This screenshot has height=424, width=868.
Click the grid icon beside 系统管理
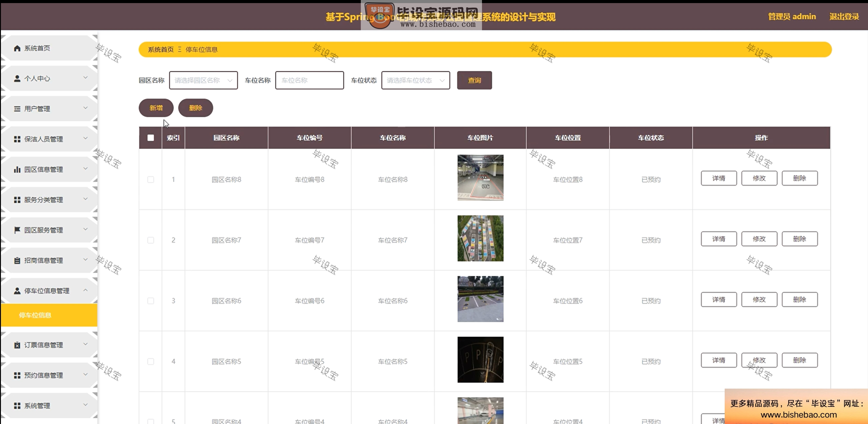[x=17, y=406]
